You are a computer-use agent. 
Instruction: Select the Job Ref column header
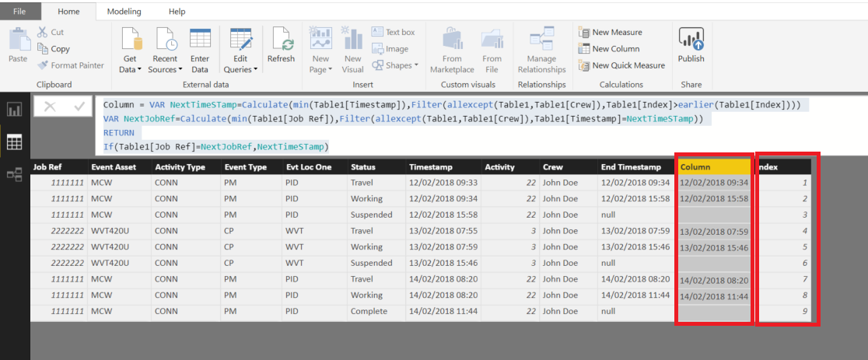pos(58,167)
